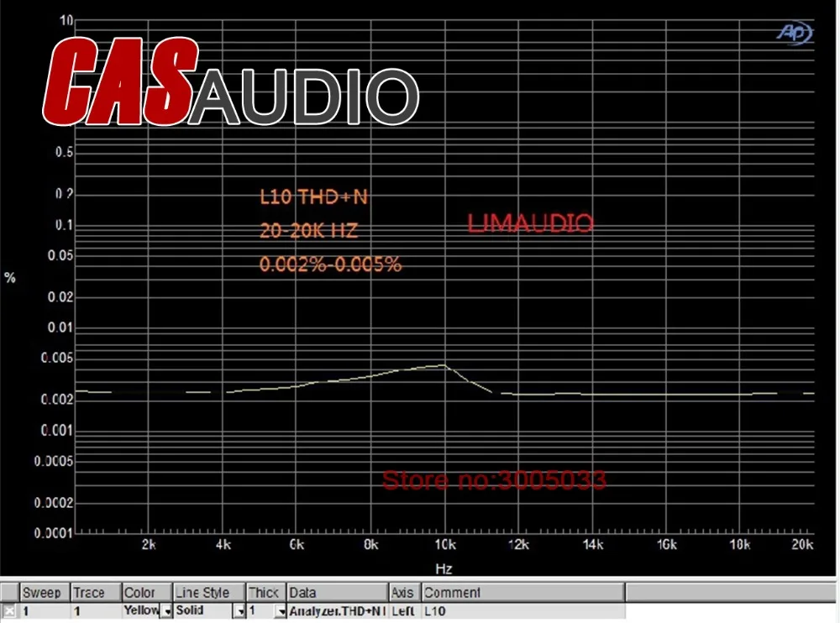
Task: Click the Trace column header
Action: pyautogui.click(x=96, y=593)
